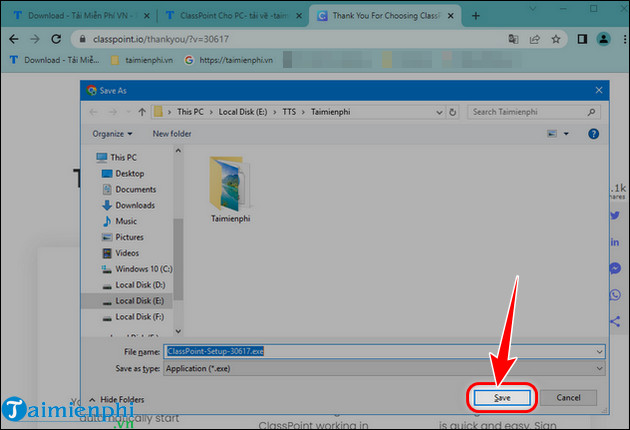
Task: Cancel the Save As dialog
Action: 574,397
